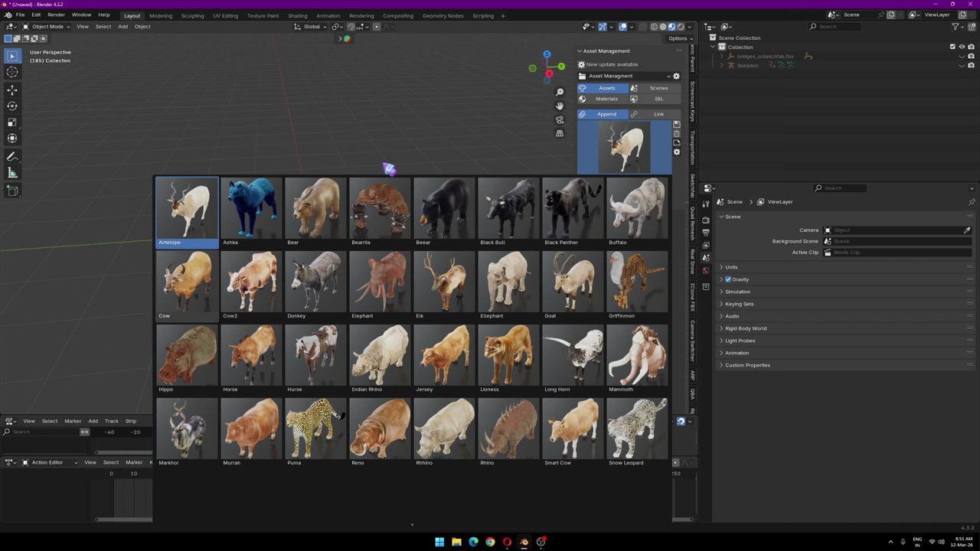This screenshot has height=551, width=980.
Task: Open the viewport Options button
Action: pyautogui.click(x=678, y=38)
